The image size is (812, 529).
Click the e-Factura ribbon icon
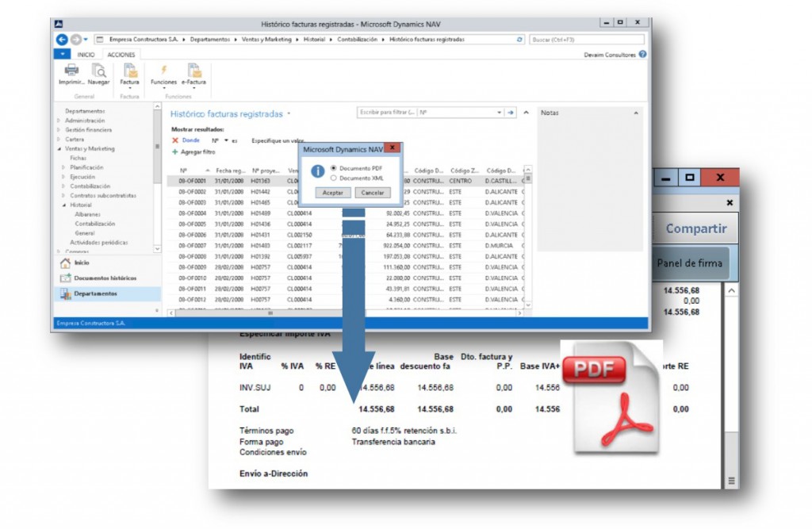(x=193, y=71)
